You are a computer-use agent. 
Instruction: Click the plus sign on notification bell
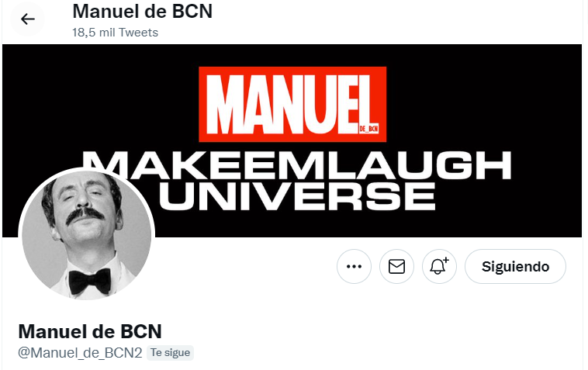(x=446, y=260)
